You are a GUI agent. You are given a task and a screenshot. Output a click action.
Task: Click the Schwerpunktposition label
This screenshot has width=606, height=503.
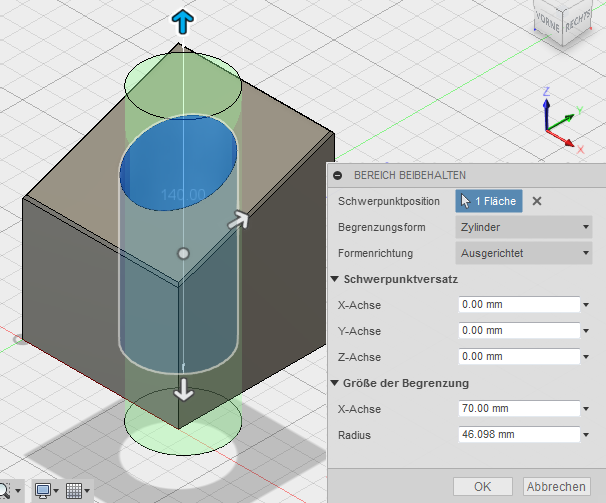point(389,201)
